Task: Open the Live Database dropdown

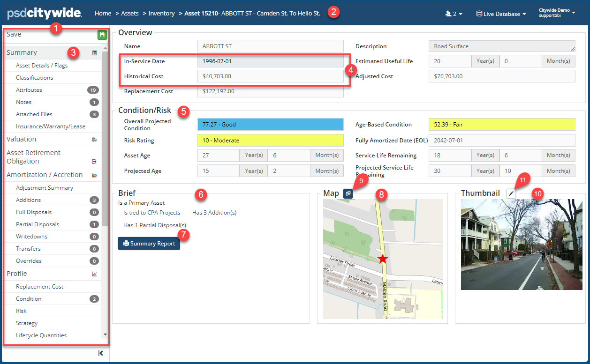Action: tap(501, 14)
